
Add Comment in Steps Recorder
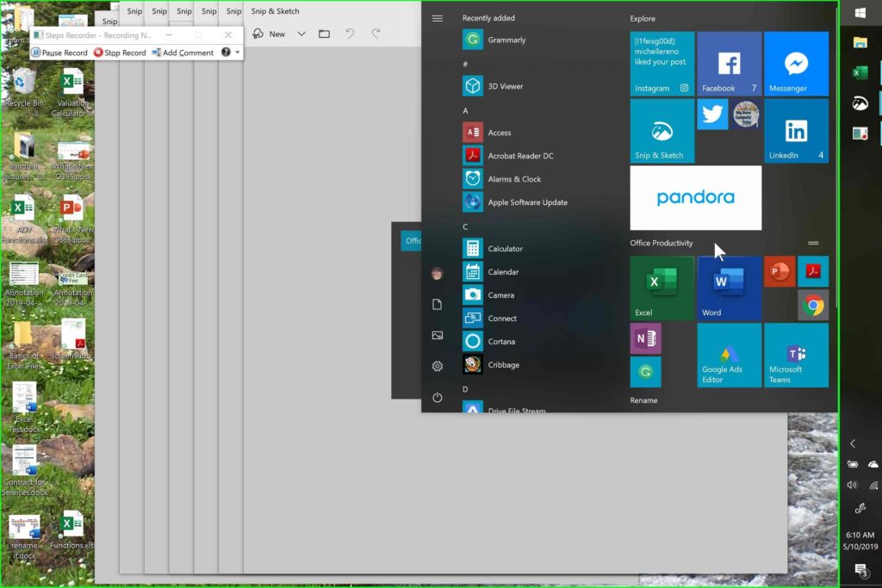click(x=183, y=53)
